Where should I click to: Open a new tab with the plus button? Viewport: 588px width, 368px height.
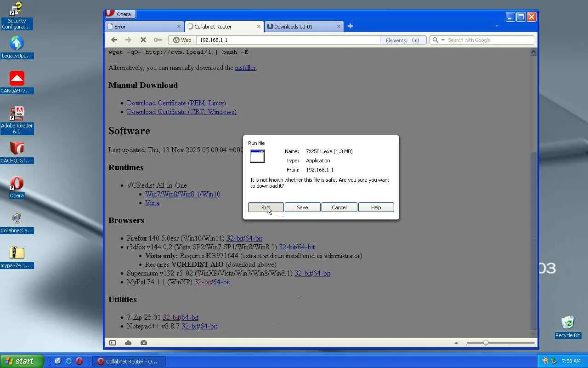(350, 26)
